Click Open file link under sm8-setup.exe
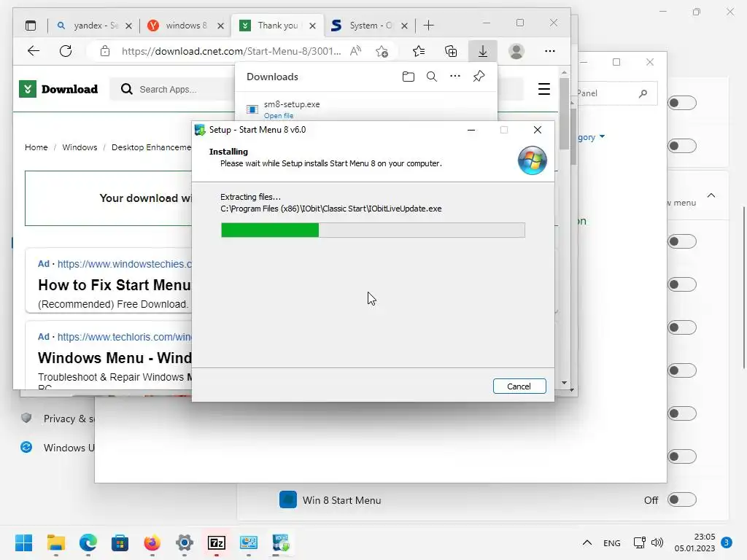The width and height of the screenshot is (747, 560). [279, 116]
